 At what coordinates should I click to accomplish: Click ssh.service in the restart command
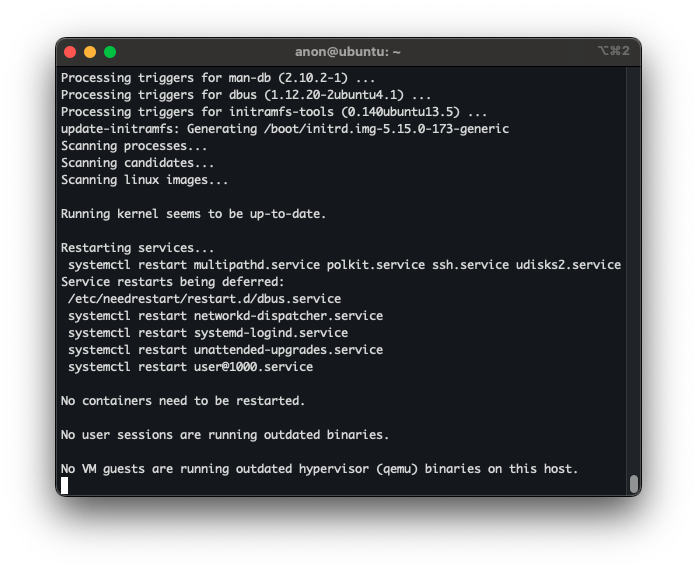point(472,264)
